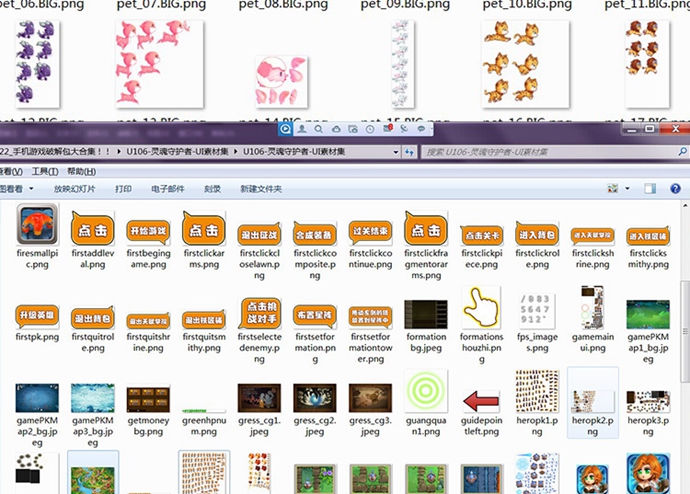Select pet_09.BIG.png in back window

(x=403, y=64)
